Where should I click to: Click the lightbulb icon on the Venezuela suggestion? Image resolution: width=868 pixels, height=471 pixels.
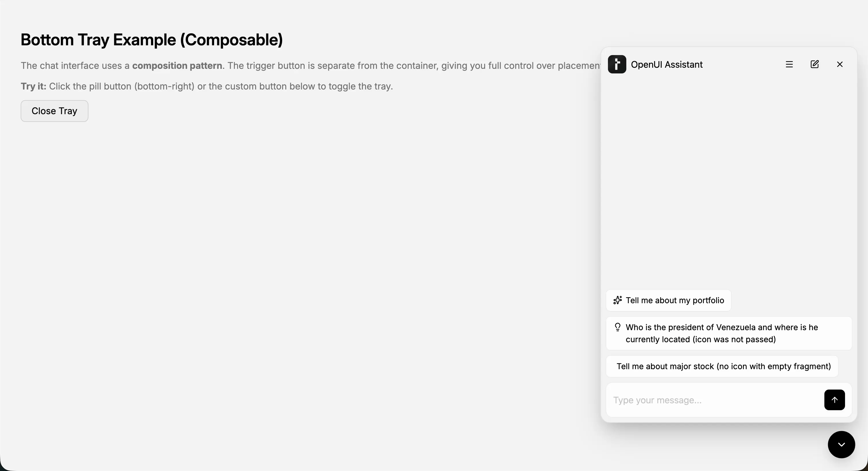pyautogui.click(x=618, y=326)
